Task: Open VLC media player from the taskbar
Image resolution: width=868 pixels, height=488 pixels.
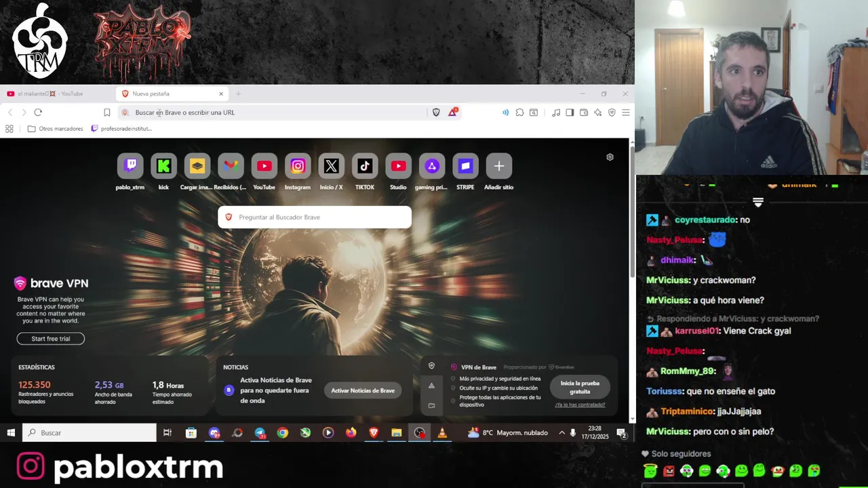Action: click(442, 432)
